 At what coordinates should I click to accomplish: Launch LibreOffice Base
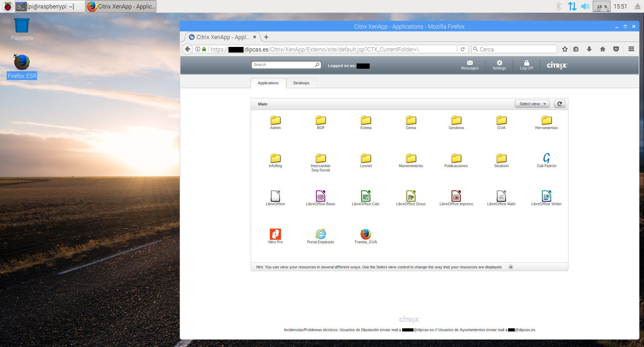pyautogui.click(x=321, y=198)
